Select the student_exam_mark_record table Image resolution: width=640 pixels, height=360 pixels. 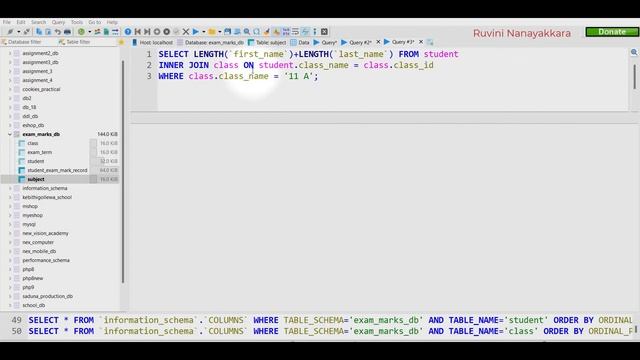(57, 170)
